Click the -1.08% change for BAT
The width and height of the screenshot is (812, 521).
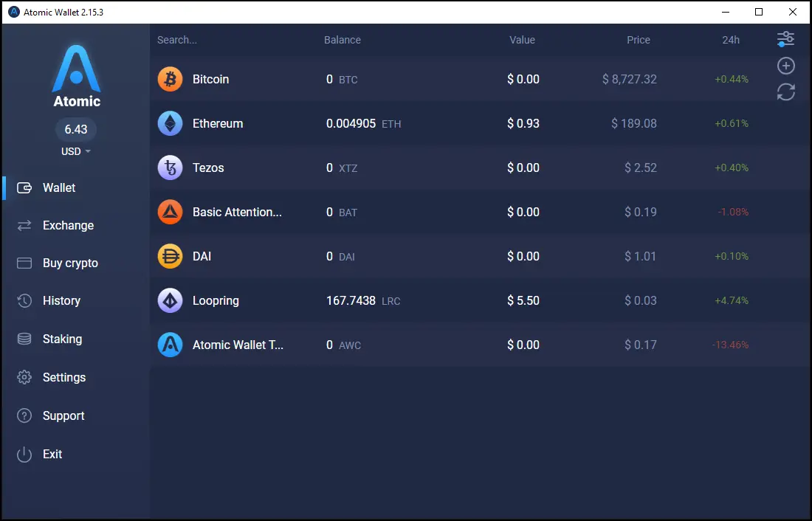[733, 212]
